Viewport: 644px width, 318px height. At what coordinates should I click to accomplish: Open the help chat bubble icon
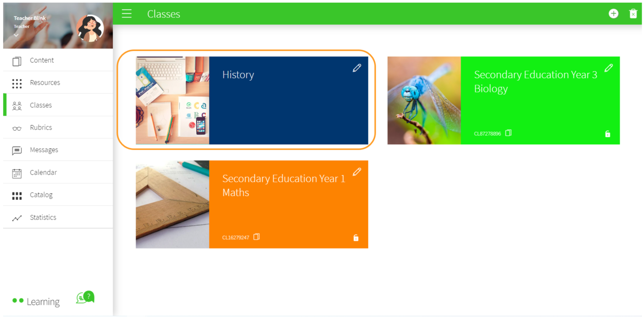[x=85, y=297]
